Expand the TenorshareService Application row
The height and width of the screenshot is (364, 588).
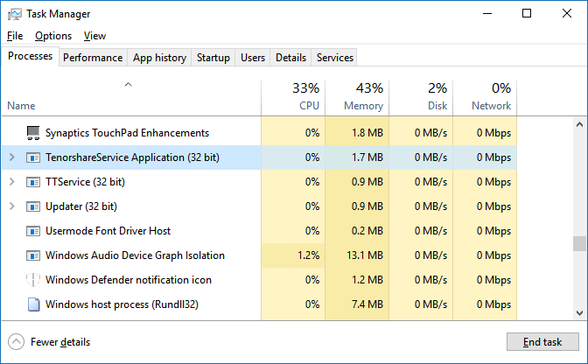coord(11,157)
